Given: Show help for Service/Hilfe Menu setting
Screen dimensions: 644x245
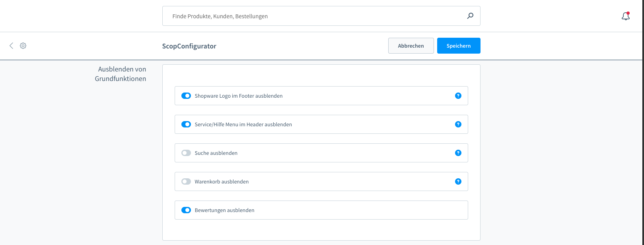Looking at the screenshot, I should [x=458, y=124].
